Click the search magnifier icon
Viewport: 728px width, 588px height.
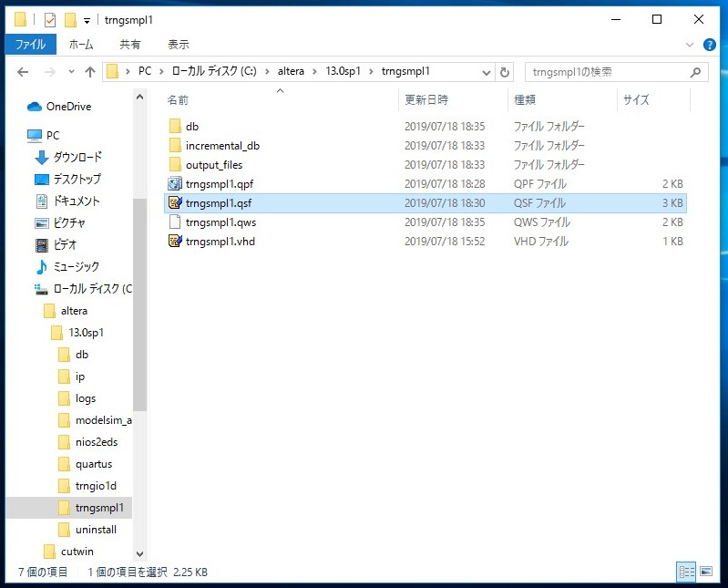coord(695,72)
